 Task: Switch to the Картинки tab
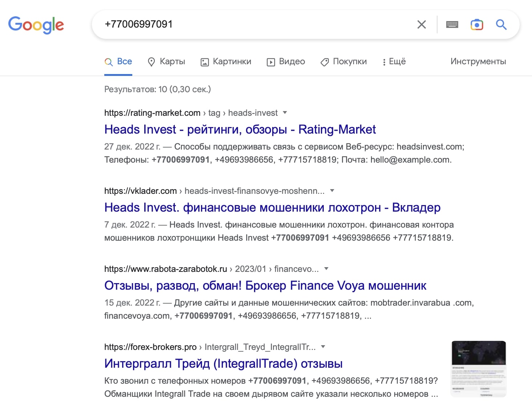click(x=226, y=62)
